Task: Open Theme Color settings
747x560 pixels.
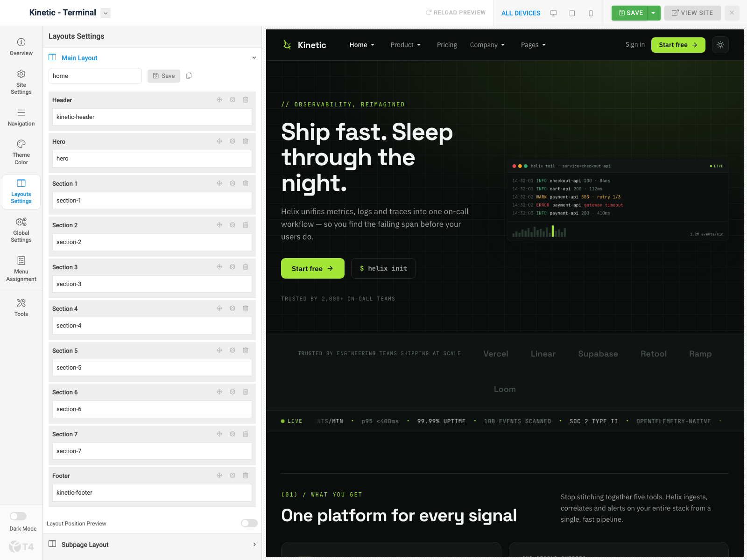Action: (21, 152)
